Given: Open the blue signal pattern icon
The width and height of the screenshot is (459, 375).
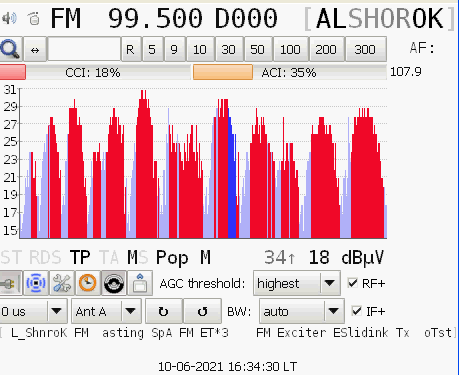Looking at the screenshot, I should click(x=36, y=283).
